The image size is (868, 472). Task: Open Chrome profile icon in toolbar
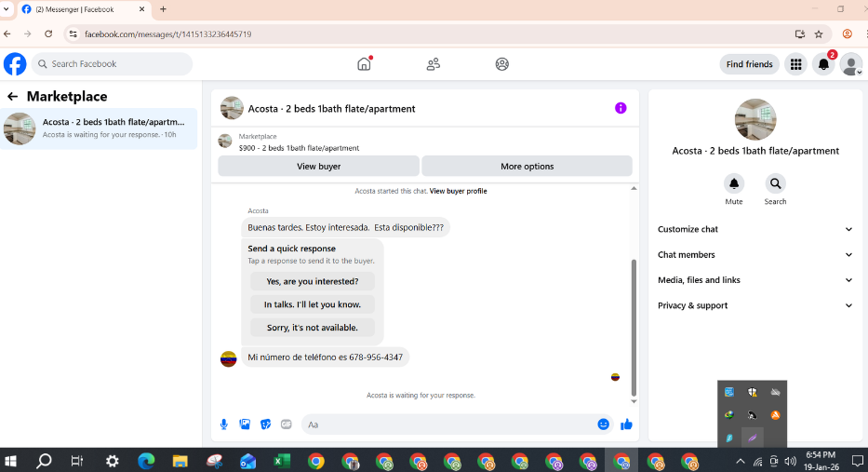coord(847,34)
